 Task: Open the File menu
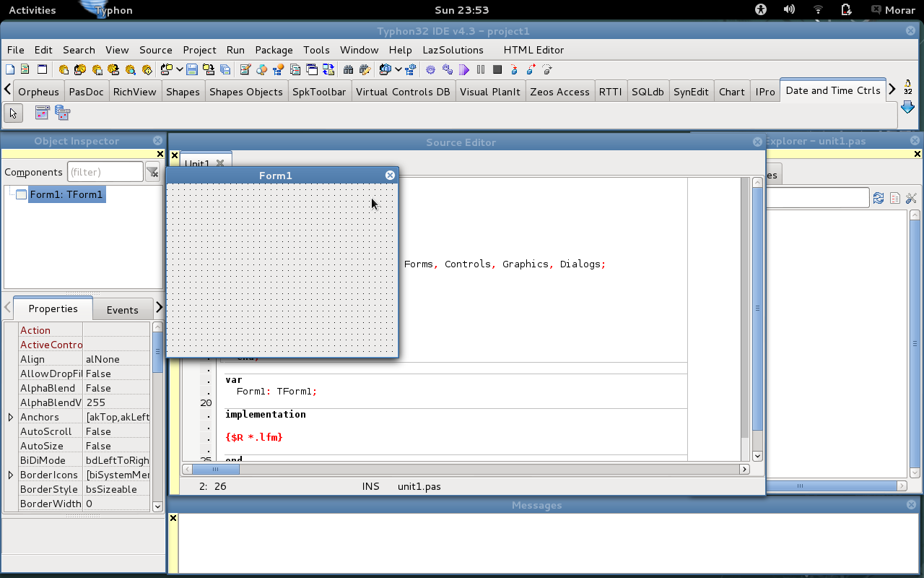pos(15,50)
